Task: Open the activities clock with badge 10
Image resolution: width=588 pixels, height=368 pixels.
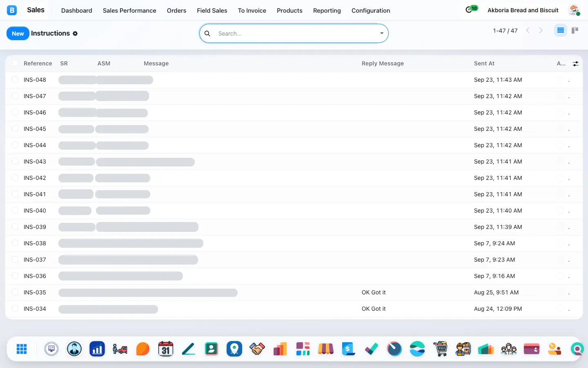Action: point(471,9)
